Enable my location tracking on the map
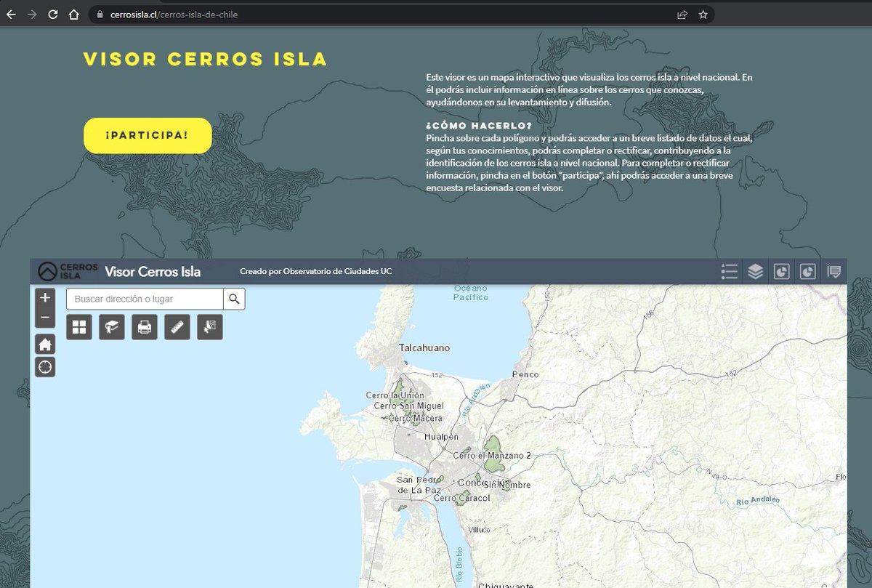The image size is (872, 588). (45, 367)
